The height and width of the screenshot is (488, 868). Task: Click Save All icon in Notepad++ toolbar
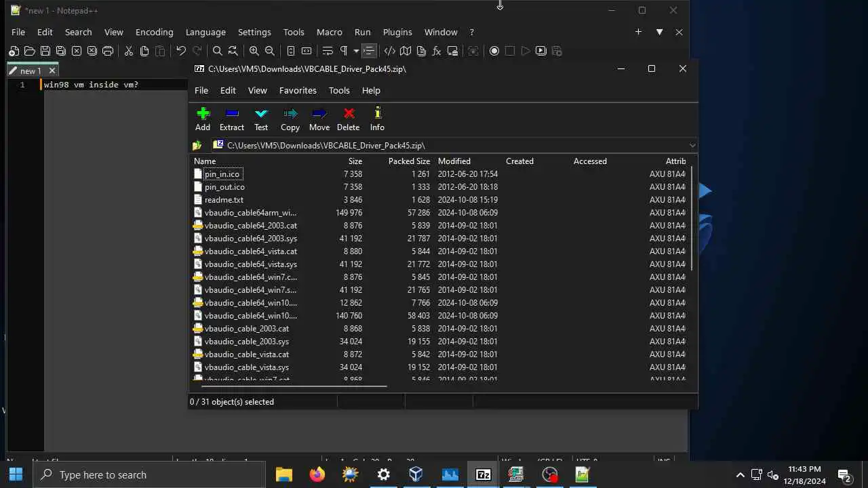[x=60, y=51]
